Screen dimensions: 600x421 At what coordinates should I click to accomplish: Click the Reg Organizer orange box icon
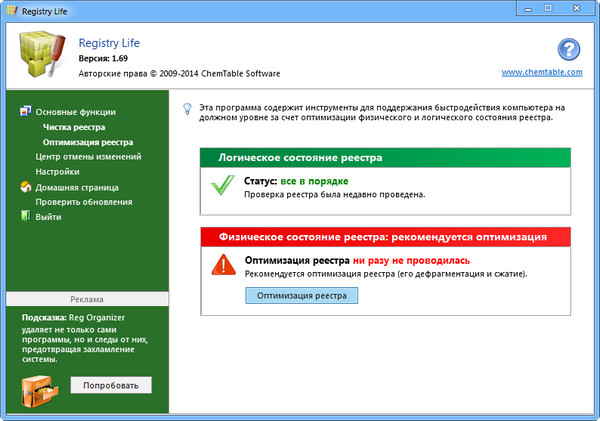click(41, 386)
